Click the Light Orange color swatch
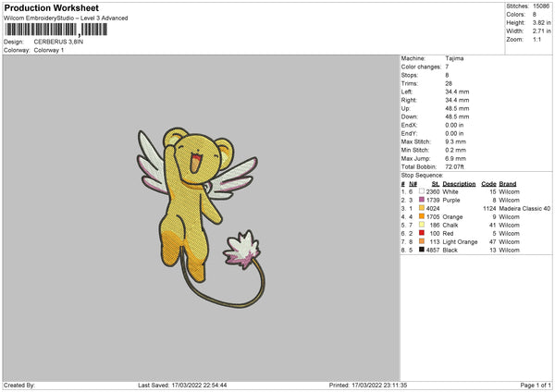 point(422,241)
